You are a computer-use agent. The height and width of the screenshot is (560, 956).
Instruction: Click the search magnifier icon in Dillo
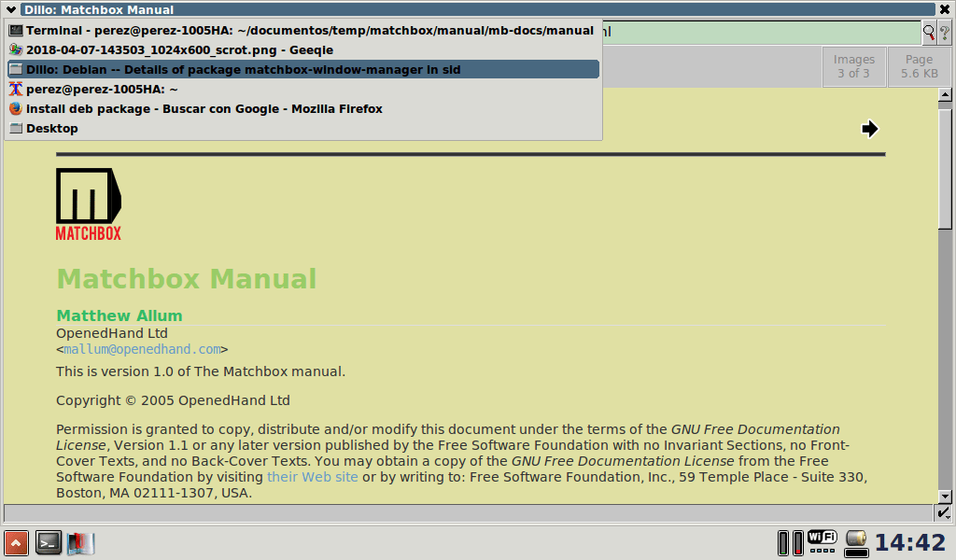[x=929, y=33]
